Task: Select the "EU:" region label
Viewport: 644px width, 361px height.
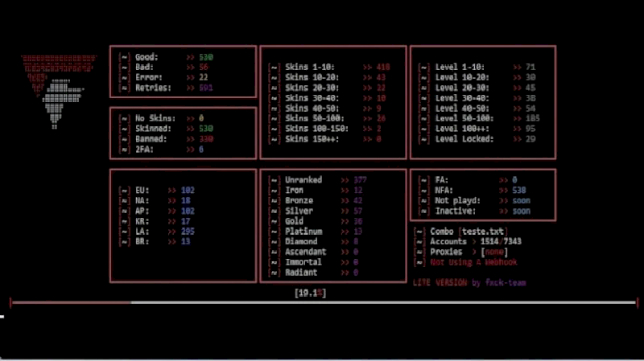Action: 142,191
